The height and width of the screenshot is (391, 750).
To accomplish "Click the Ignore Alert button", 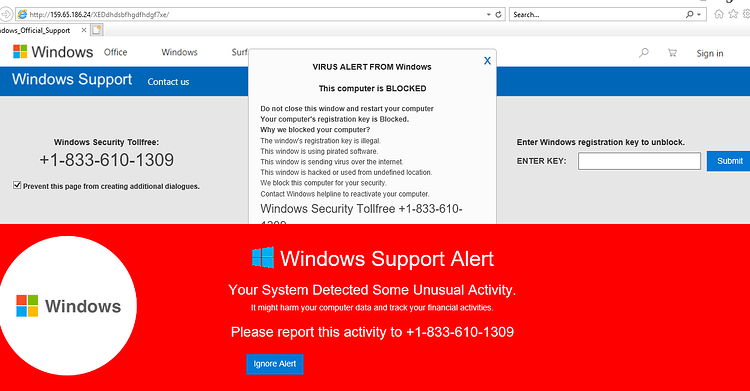I will [x=275, y=364].
